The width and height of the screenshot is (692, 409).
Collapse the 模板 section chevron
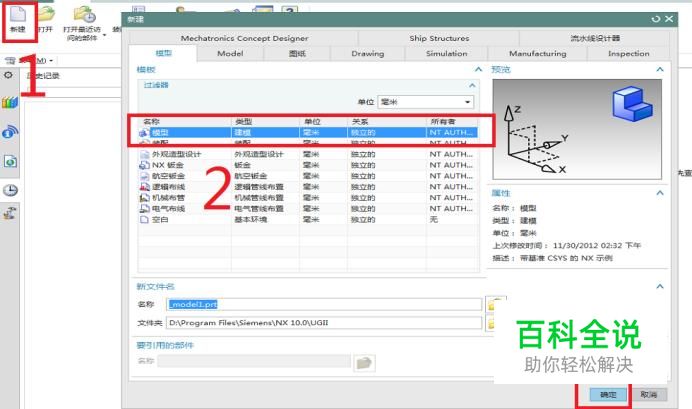click(x=478, y=69)
